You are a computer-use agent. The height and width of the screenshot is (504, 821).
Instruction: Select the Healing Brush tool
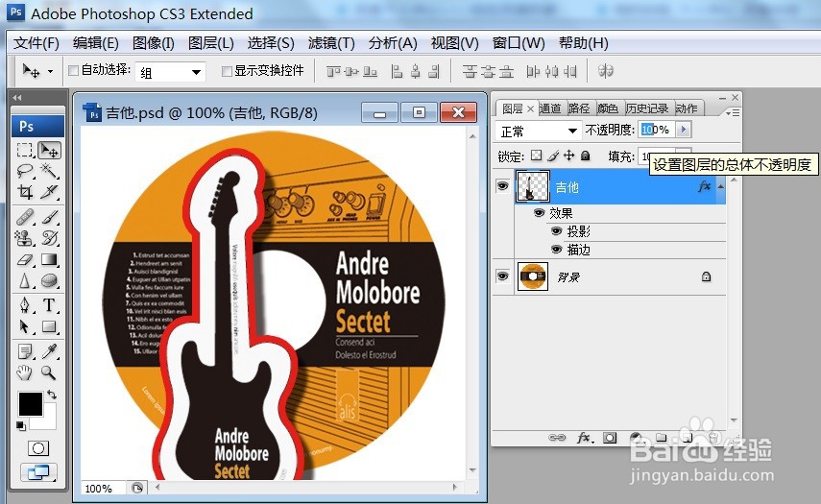click(x=25, y=217)
